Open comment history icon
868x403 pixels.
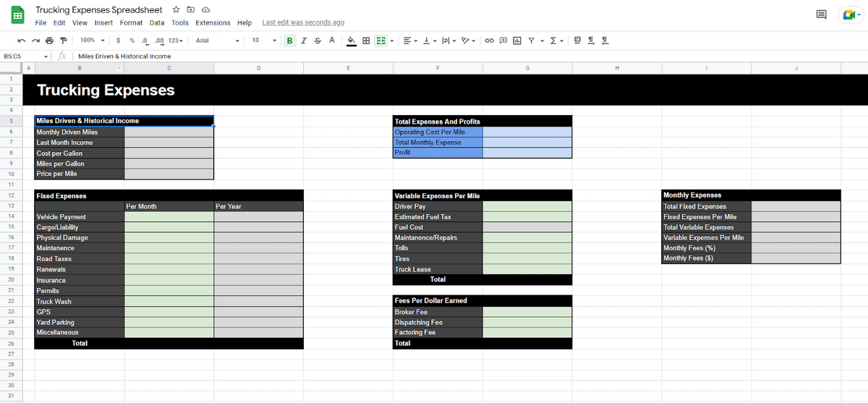(x=820, y=14)
